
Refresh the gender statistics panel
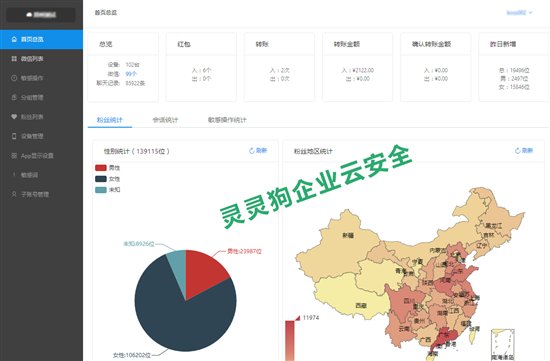point(258,151)
